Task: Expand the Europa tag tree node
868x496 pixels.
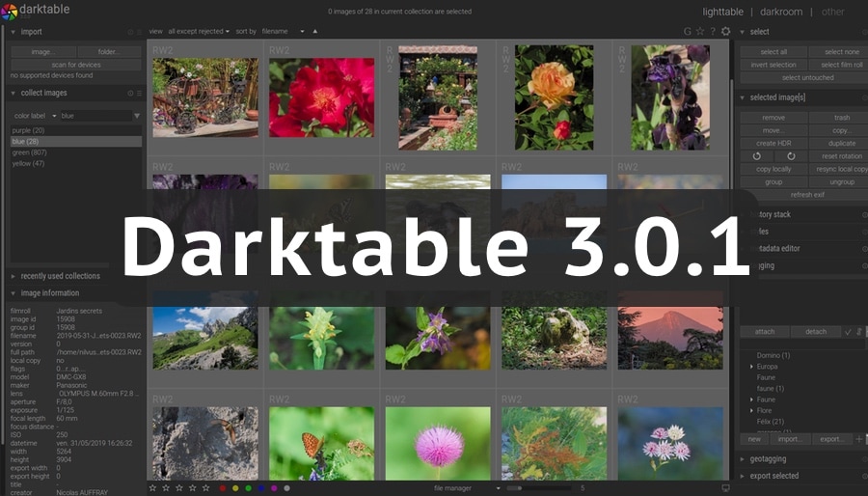Action: coord(751,367)
